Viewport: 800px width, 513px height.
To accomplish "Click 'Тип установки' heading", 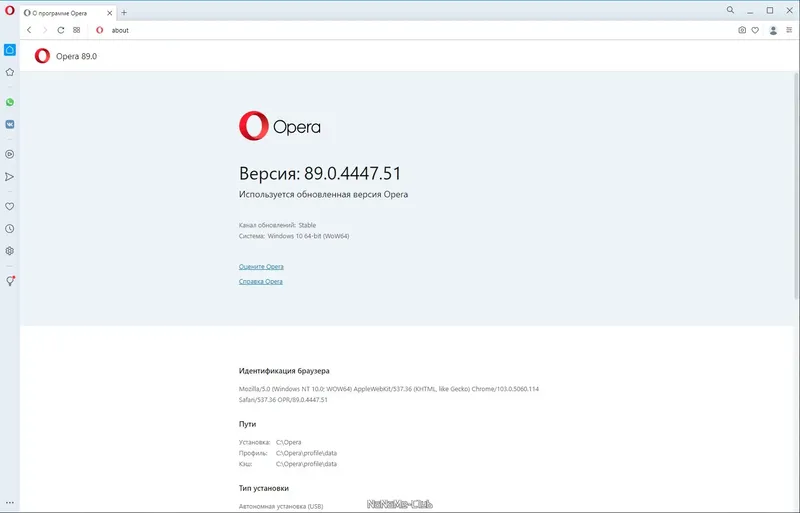I will (264, 488).
